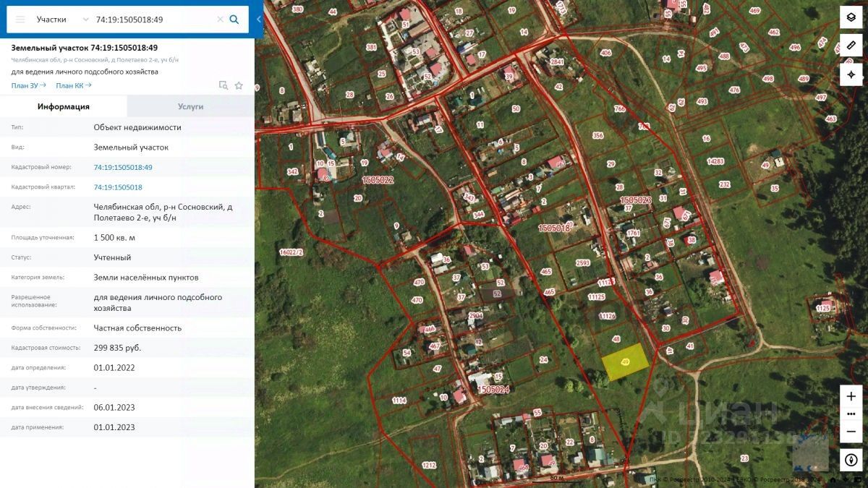Select value 'Земельный участок' in Вид row
Image resolution: width=868 pixels, height=488 pixels.
pos(131,147)
